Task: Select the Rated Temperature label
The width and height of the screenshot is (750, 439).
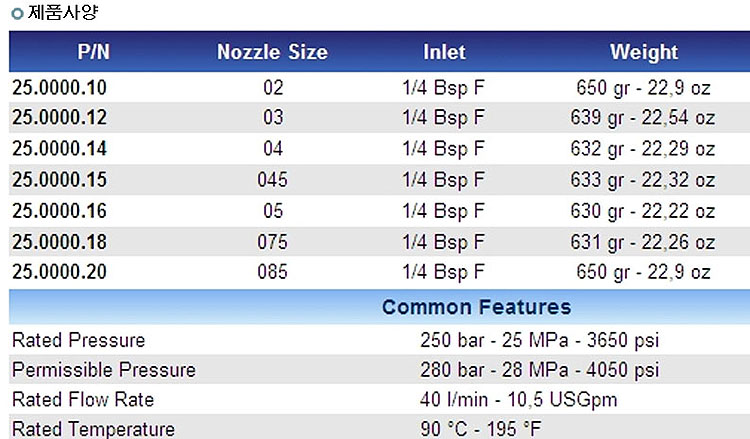Action: pyautogui.click(x=93, y=429)
